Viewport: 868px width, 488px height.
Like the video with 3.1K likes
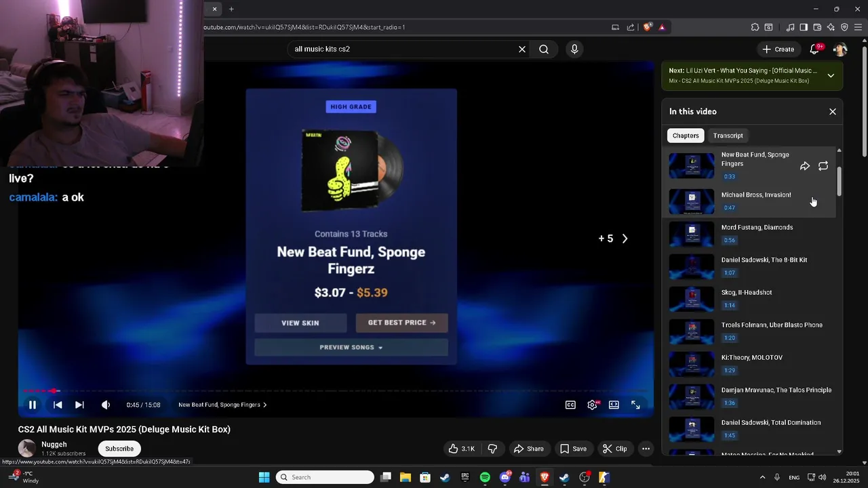click(x=461, y=449)
